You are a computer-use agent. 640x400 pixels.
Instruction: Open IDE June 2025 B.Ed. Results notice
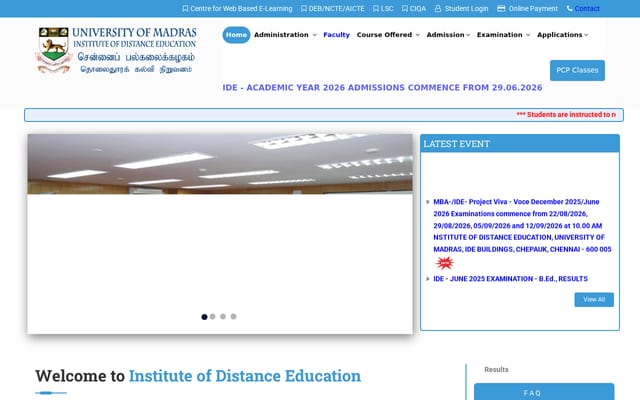click(x=510, y=279)
